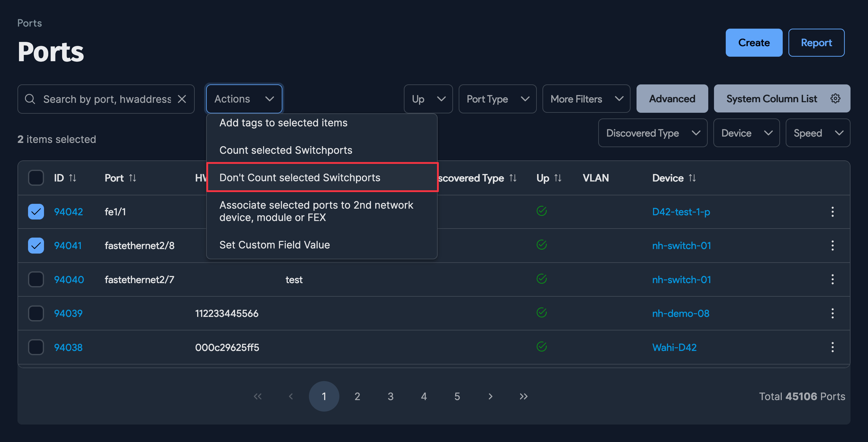Click the gear icon in System Column List
Image resolution: width=868 pixels, height=442 pixels.
[835, 99]
